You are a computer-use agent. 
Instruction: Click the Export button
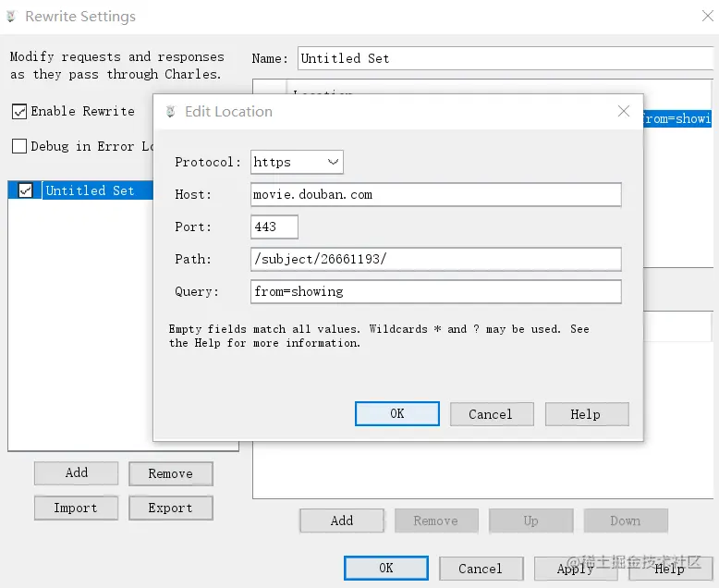pyautogui.click(x=171, y=508)
